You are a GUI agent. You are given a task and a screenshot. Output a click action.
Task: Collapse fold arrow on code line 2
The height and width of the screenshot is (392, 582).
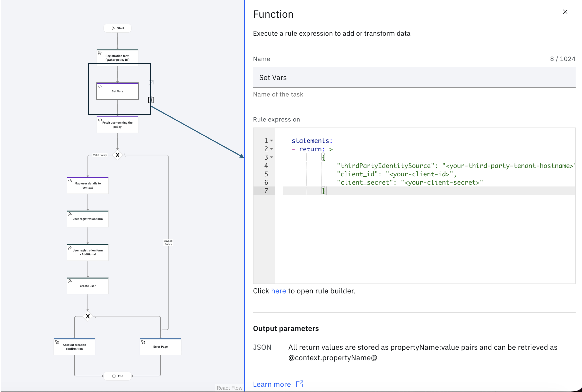271,149
